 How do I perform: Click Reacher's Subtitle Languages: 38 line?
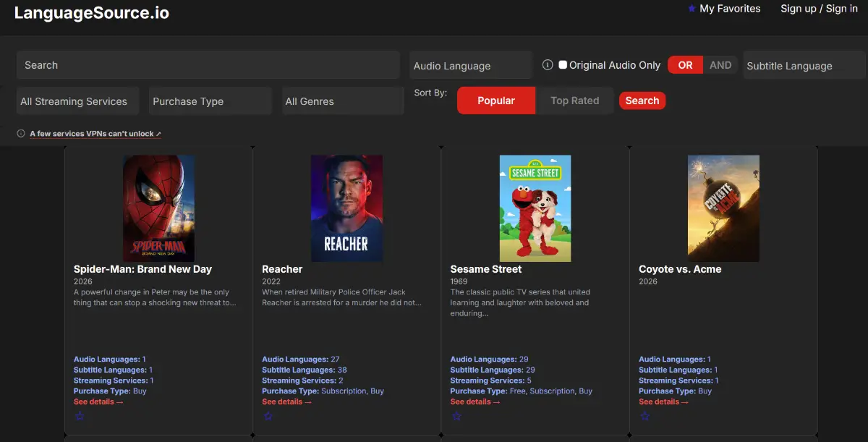tap(305, 370)
